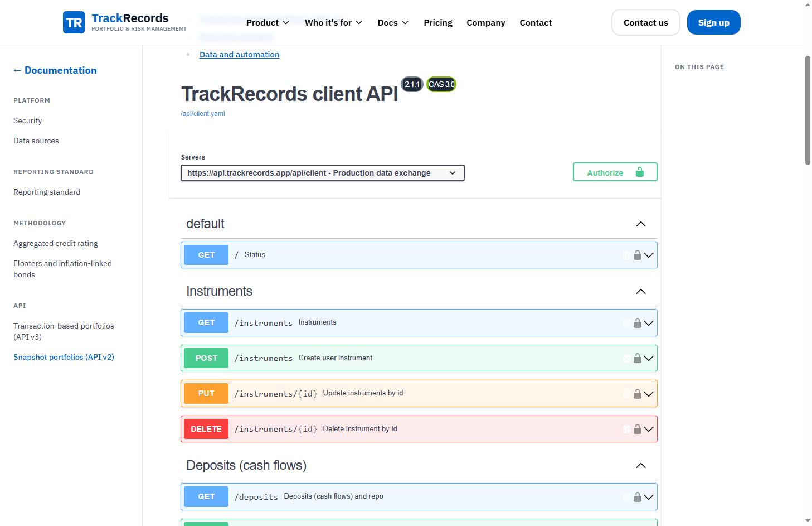Click the orange PUT method badge
The width and height of the screenshot is (812, 526).
click(x=206, y=393)
